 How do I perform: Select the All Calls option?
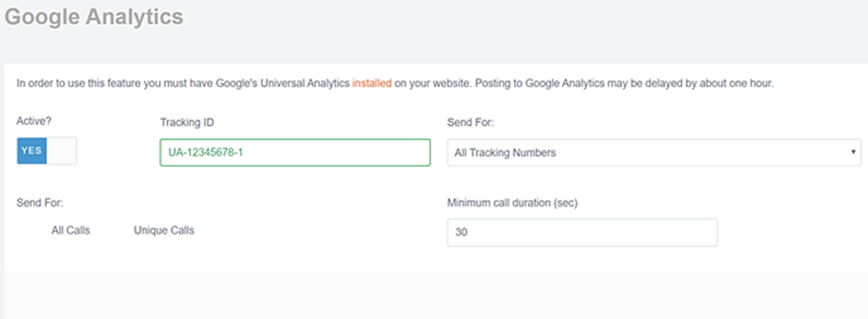(x=70, y=230)
